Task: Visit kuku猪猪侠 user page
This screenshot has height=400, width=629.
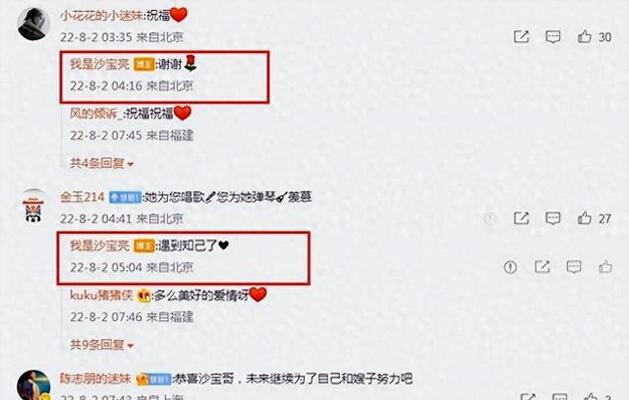Action: [101, 295]
